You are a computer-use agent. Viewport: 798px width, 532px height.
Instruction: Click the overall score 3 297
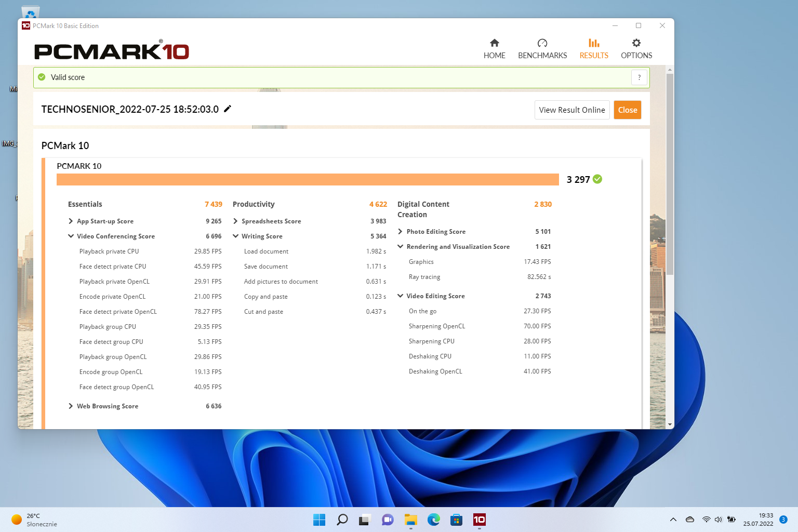pyautogui.click(x=578, y=179)
